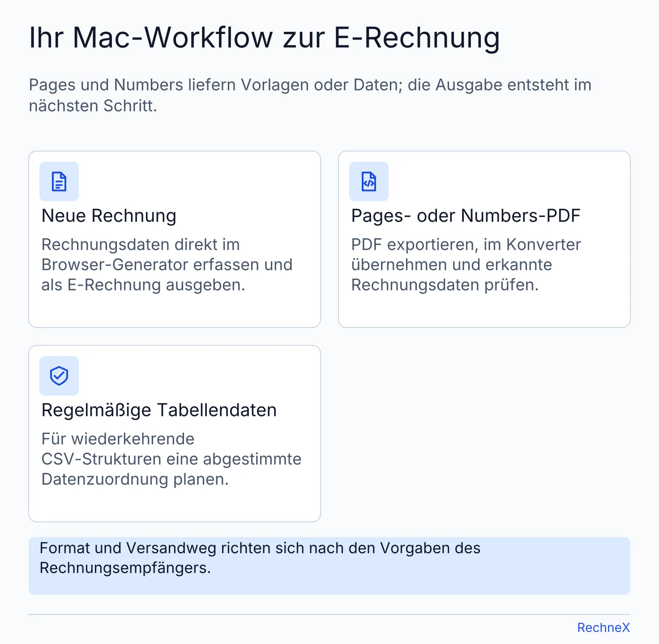Open the Neue Rechnung card heading
The height and width of the screenshot is (644, 659).
[109, 216]
